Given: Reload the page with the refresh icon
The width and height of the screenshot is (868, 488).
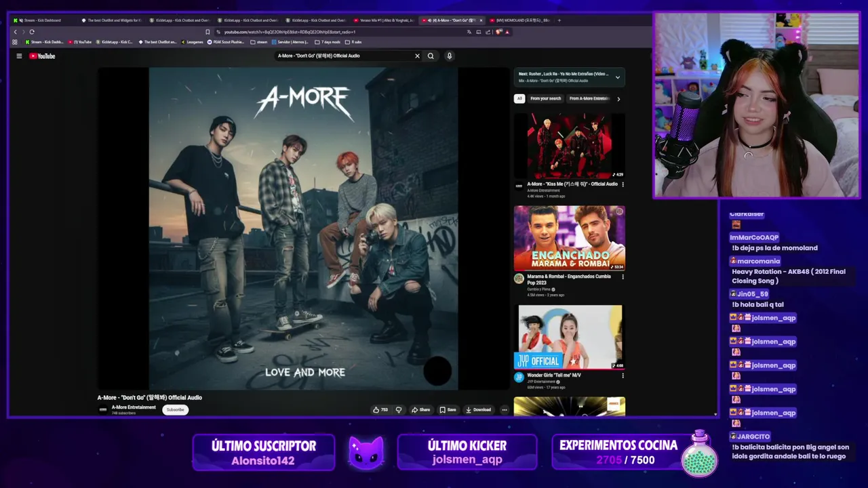Looking at the screenshot, I should (31, 32).
